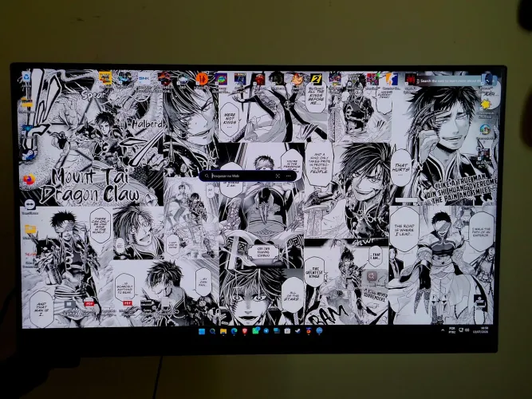Open the clock and date flyout

tap(480, 330)
